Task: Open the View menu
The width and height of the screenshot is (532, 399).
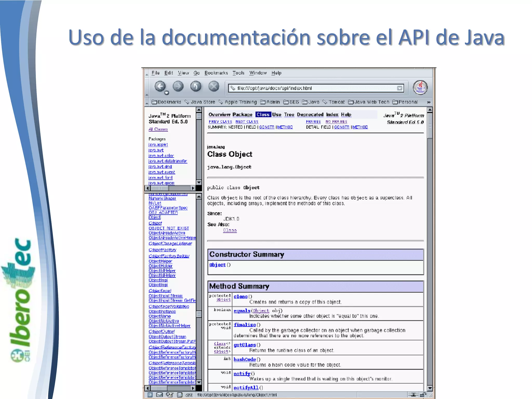Action: pyautogui.click(x=183, y=73)
